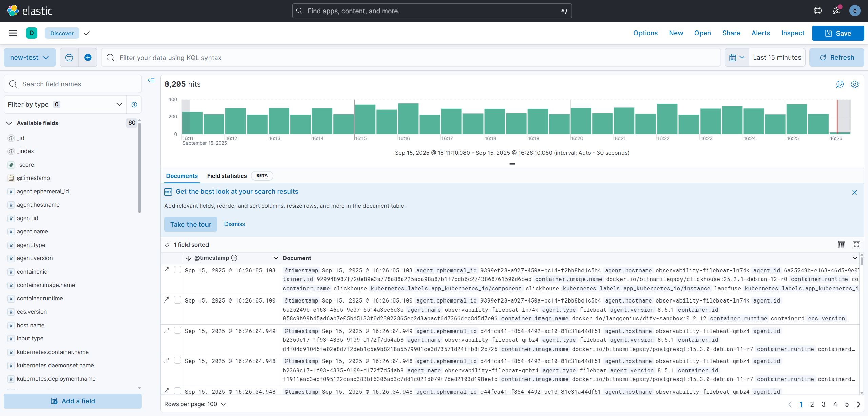This screenshot has height=416, width=868.
Task: Click the Take the tour button
Action: click(191, 224)
